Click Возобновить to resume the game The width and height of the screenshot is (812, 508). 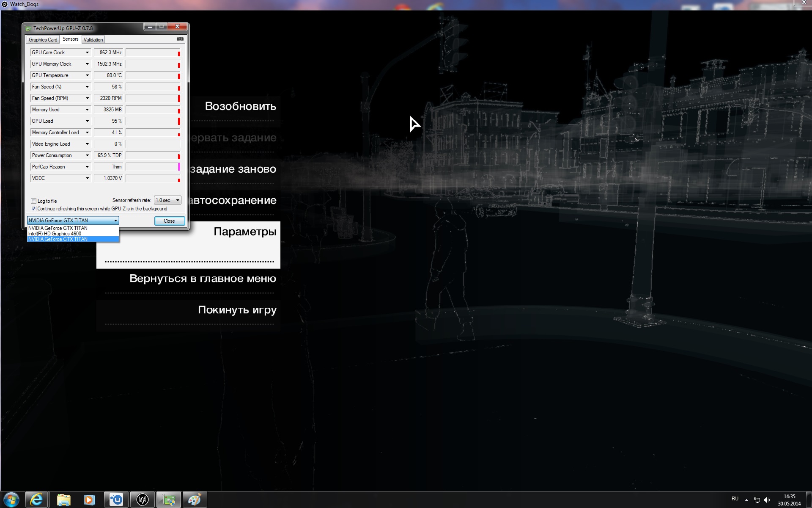[240, 106]
